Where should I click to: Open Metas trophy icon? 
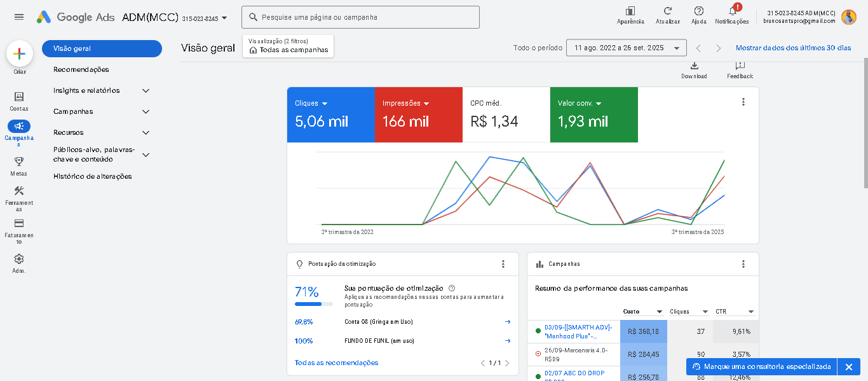pyautogui.click(x=19, y=162)
